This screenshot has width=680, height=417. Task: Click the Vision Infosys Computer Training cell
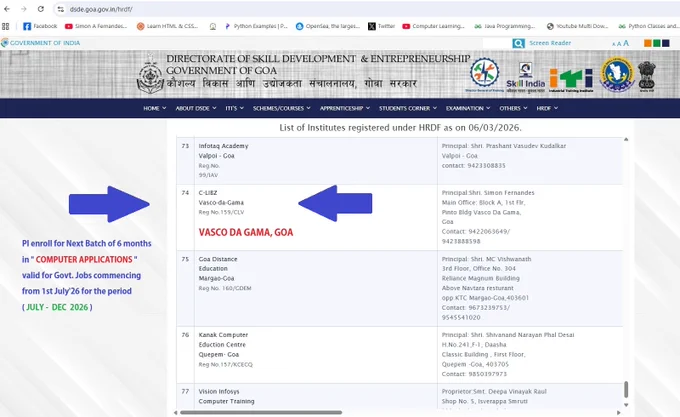tap(316, 396)
